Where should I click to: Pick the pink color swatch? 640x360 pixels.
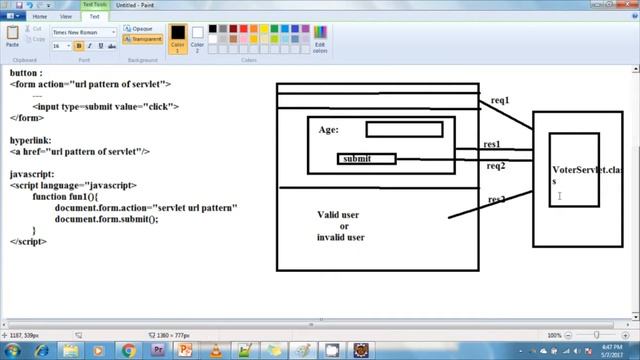(x=244, y=39)
